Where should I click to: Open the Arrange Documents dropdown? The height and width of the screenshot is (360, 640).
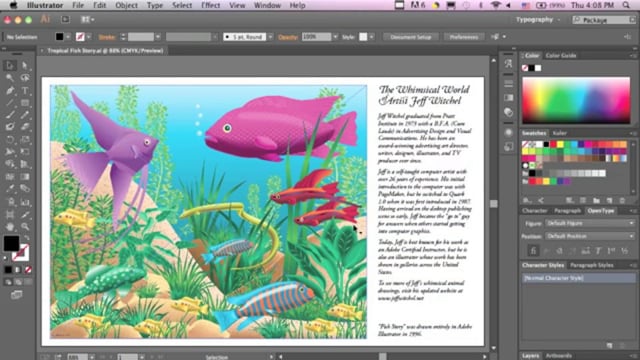pos(87,19)
